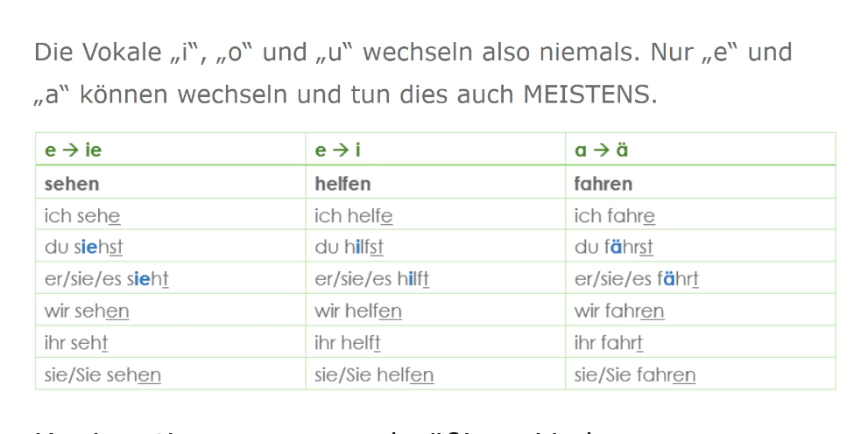Click the bold 'fahren' verb heading
This screenshot has height=434, width=868.
point(603,184)
